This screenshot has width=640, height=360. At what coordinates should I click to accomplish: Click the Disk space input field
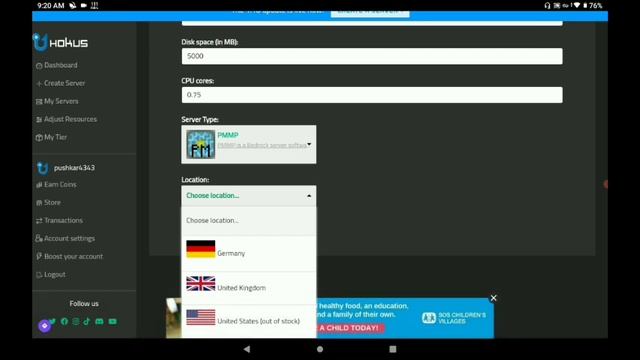point(372,56)
